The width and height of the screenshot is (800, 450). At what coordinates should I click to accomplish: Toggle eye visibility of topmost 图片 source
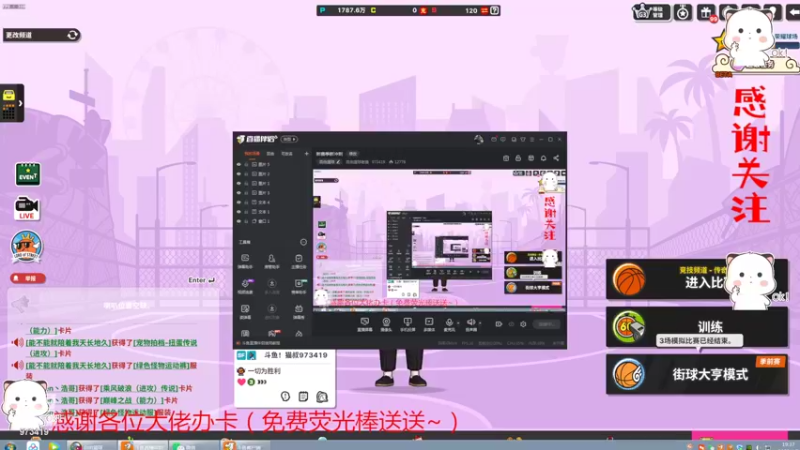[x=239, y=165]
